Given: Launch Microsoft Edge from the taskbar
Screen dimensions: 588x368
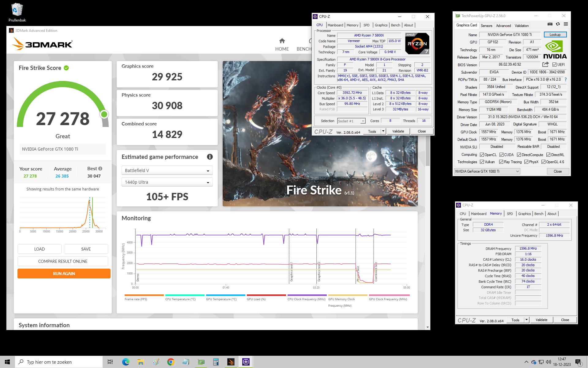Looking at the screenshot, I should click(126, 362).
